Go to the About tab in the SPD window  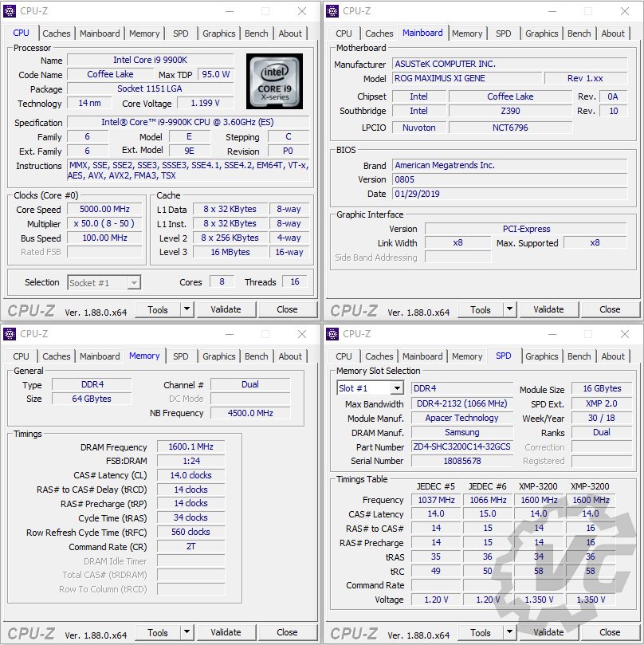(613, 356)
